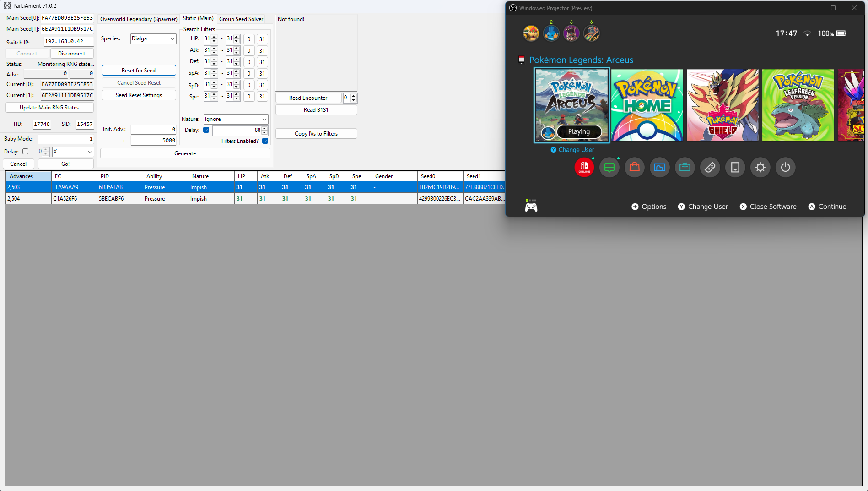The image size is (868, 491).
Task: Open the News icon in Switch menu
Action: coord(609,168)
